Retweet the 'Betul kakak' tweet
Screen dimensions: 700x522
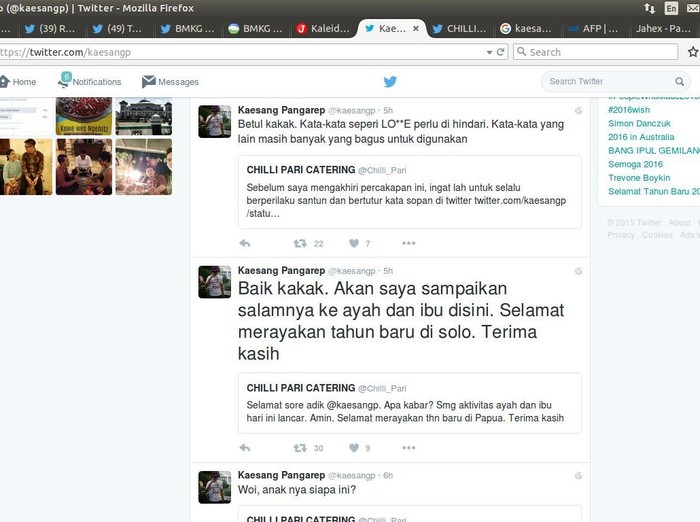click(300, 243)
